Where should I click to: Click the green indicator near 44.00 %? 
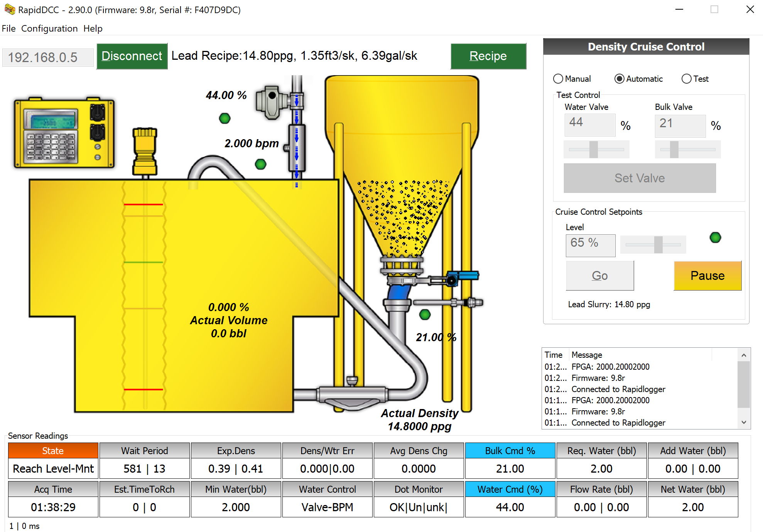[225, 118]
